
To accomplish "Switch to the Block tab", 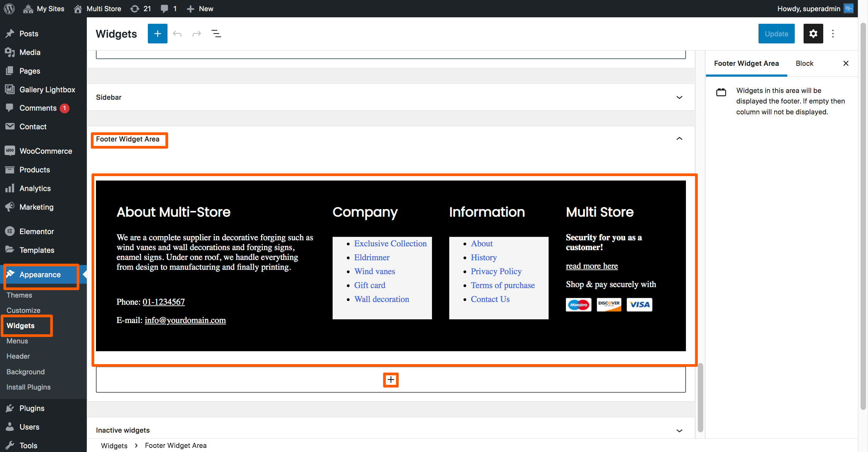I will point(804,63).
